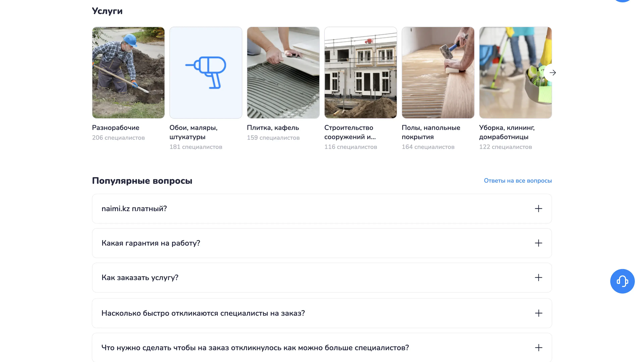Click "Плитка, кафель" service label
This screenshot has width=644, height=362.
[273, 128]
